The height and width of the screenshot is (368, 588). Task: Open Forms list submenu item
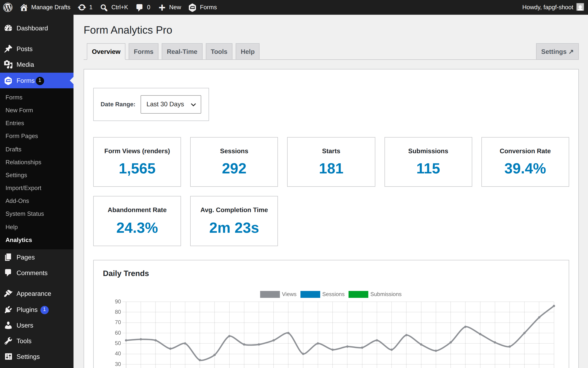[x=14, y=97]
